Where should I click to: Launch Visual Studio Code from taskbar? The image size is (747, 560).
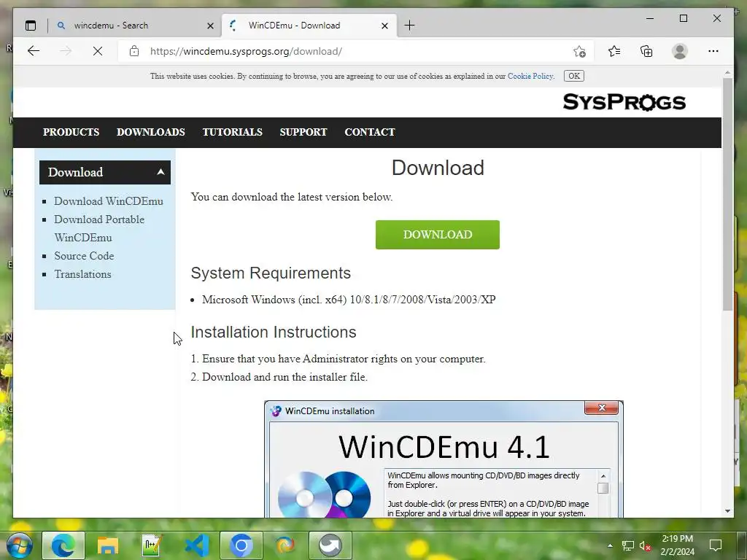(x=196, y=545)
